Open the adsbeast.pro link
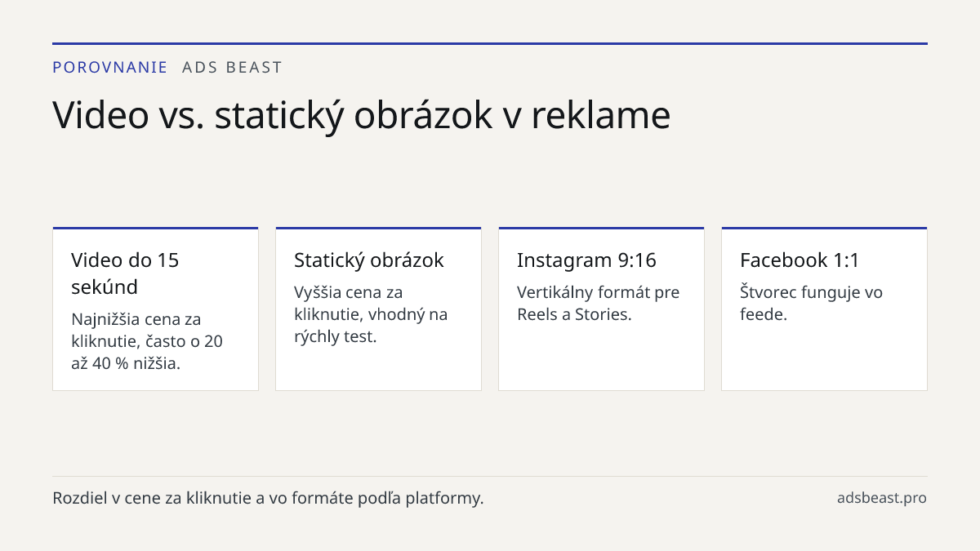Screen dimensions: 980x551 pos(882,498)
